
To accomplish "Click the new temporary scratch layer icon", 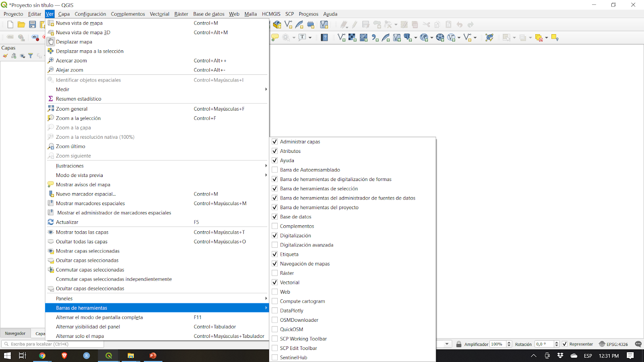I will (x=311, y=25).
